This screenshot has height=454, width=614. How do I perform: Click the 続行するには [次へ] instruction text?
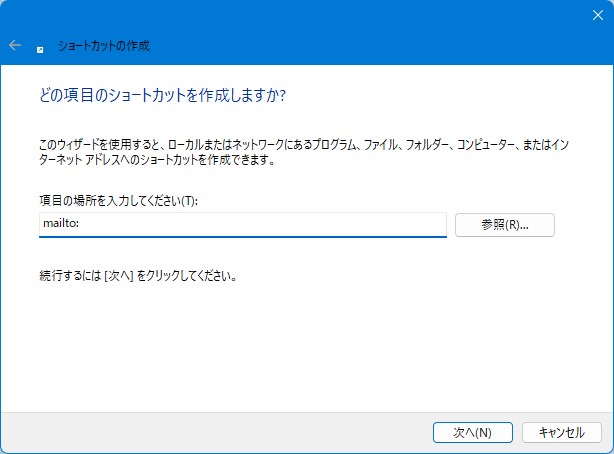pos(135,274)
